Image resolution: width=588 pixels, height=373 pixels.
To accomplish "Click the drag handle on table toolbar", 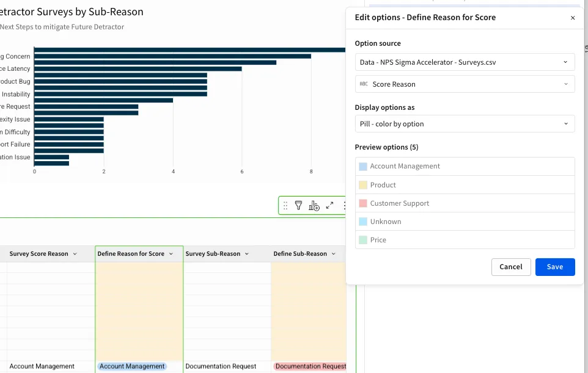I will point(285,206).
